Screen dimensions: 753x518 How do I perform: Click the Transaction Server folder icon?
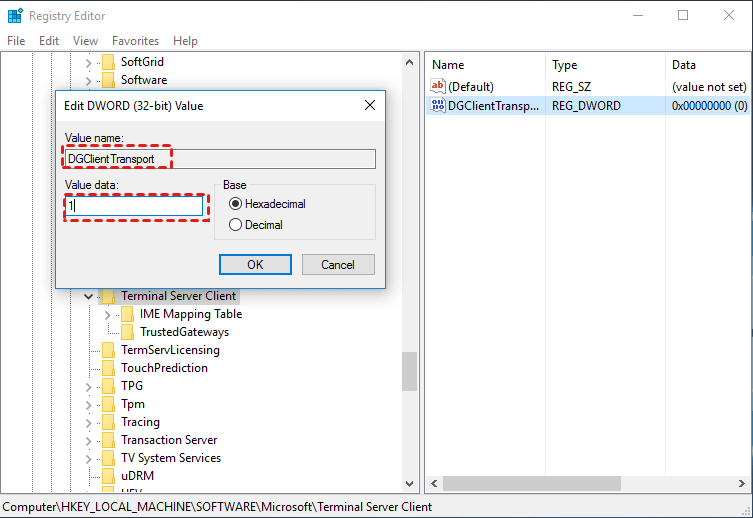[109, 440]
